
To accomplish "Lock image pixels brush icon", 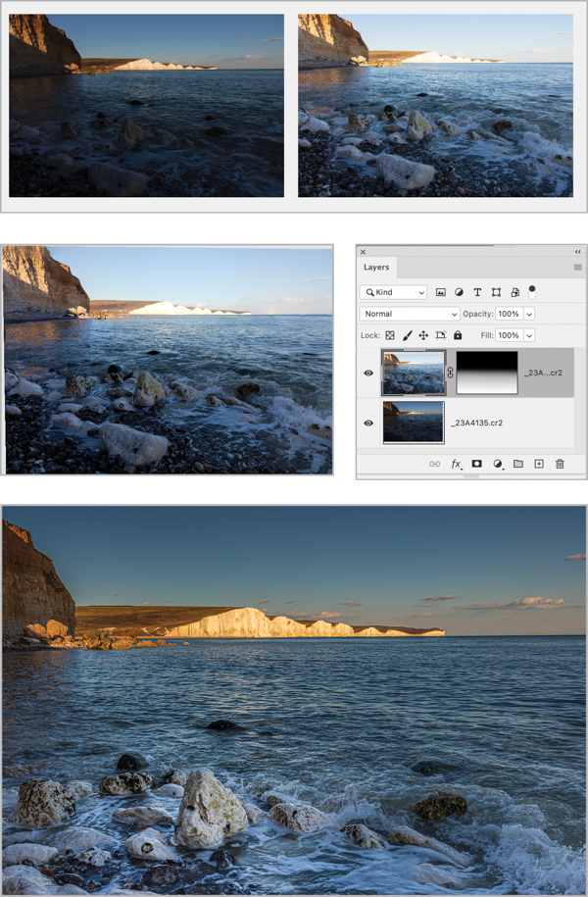I will pyautogui.click(x=407, y=336).
